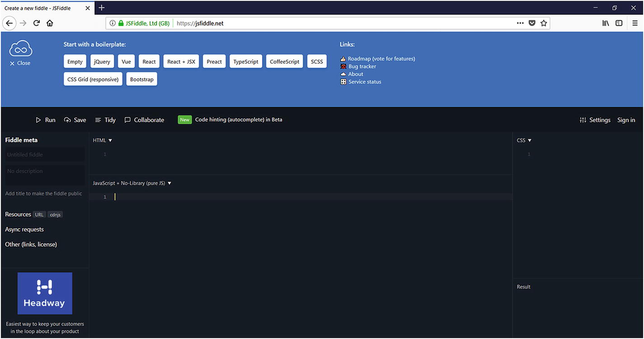Open the Settings panel

point(595,120)
